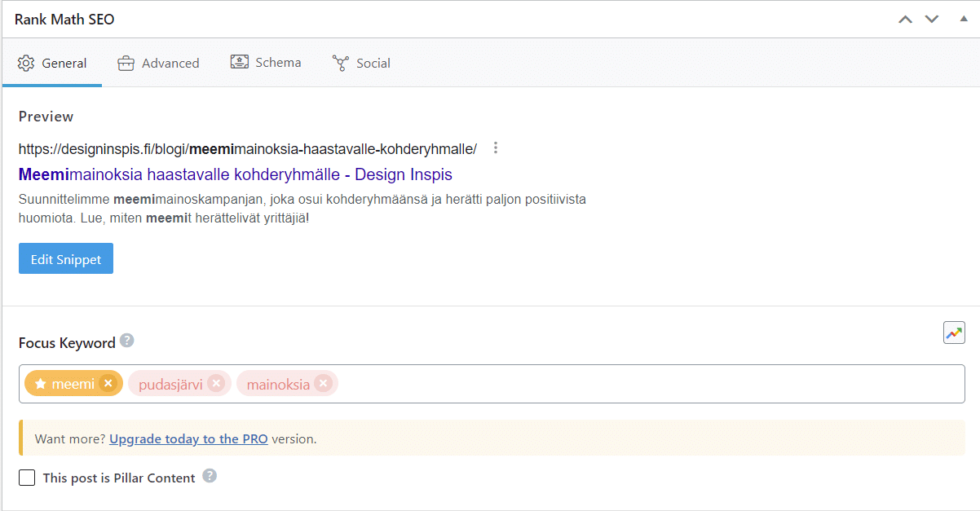Follow the Upgrade today to the PRO link
The height and width of the screenshot is (511, 980).
point(188,438)
